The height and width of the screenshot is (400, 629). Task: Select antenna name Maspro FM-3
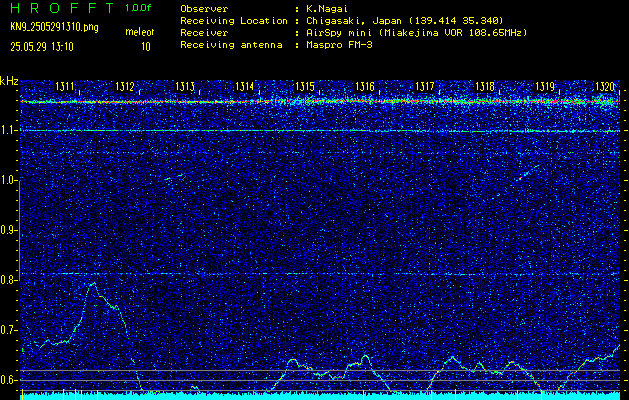[339, 45]
